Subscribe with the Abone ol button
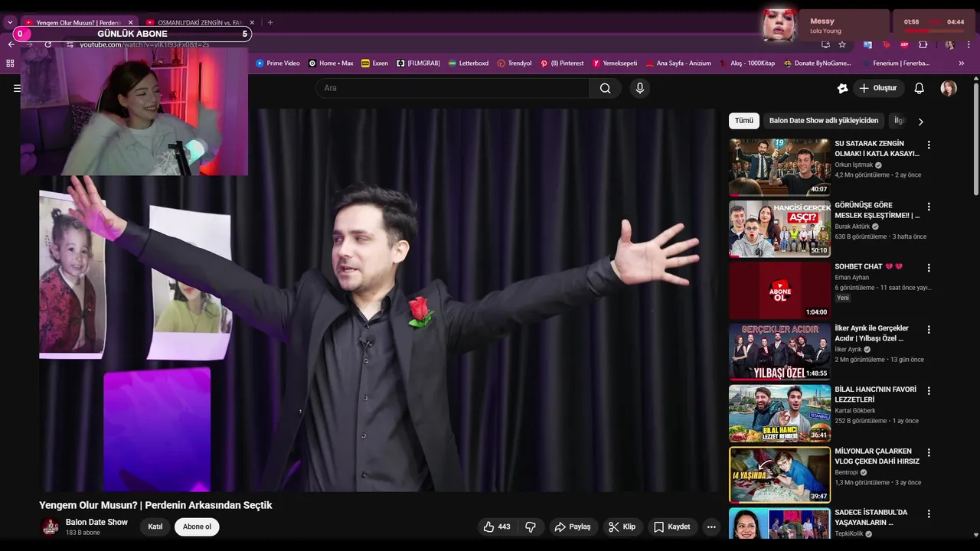The width and height of the screenshot is (980, 551). tap(197, 527)
